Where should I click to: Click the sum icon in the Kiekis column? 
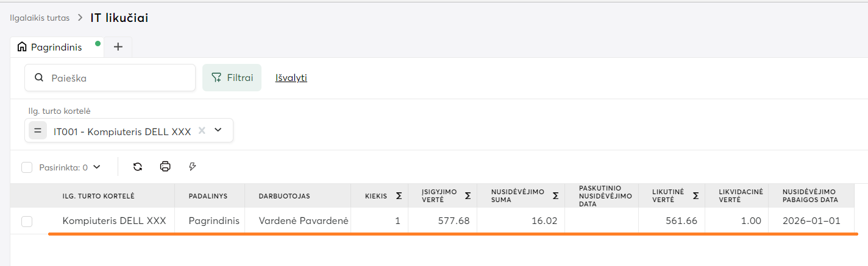click(399, 196)
